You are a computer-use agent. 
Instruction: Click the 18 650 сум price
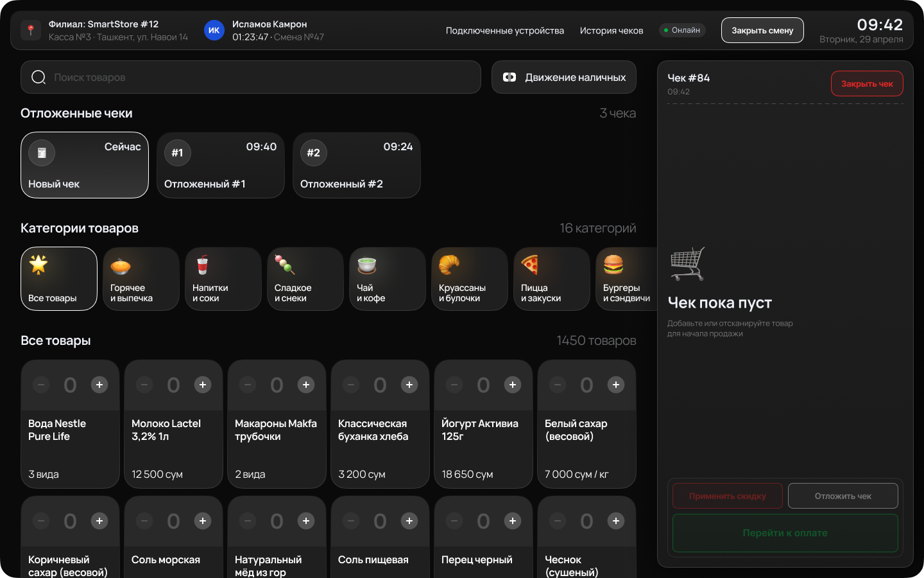[467, 474]
